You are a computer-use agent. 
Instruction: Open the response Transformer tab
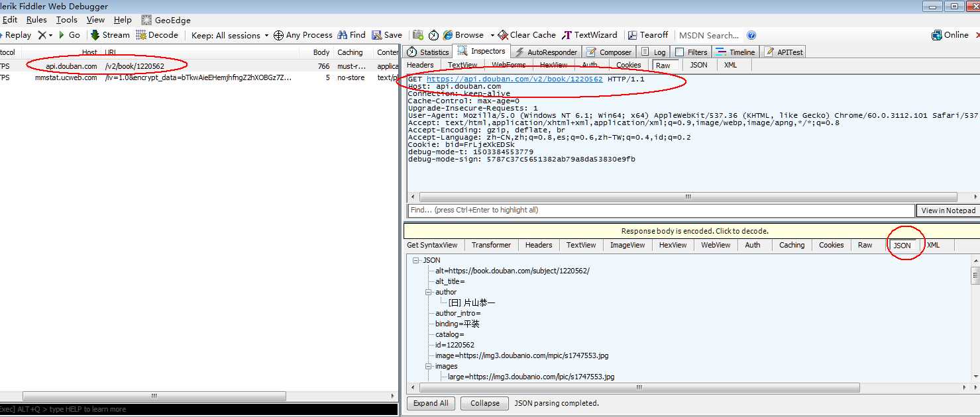(491, 245)
